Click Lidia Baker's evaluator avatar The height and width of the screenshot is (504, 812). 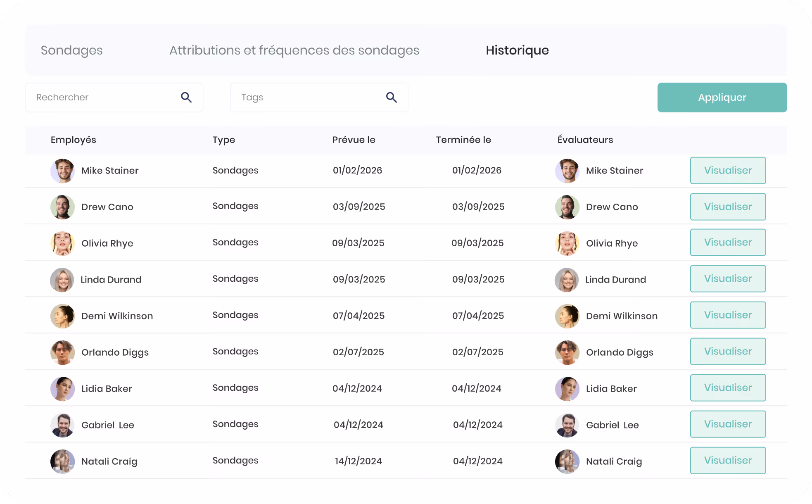pyautogui.click(x=567, y=389)
